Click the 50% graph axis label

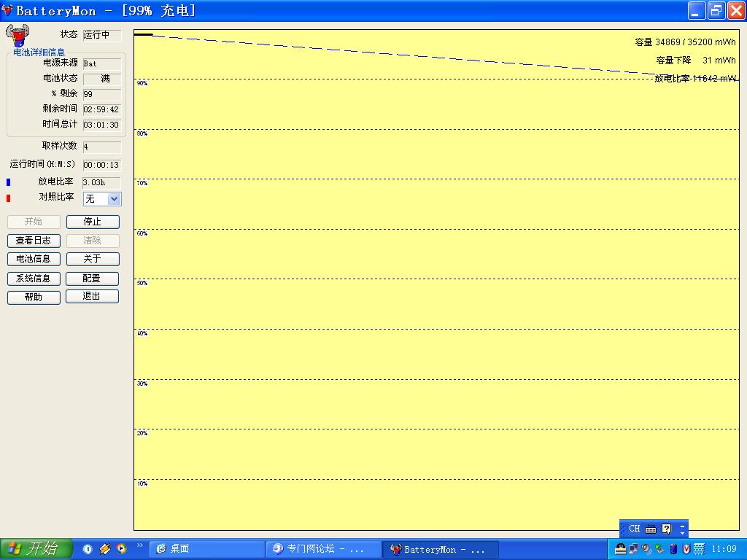pos(142,283)
